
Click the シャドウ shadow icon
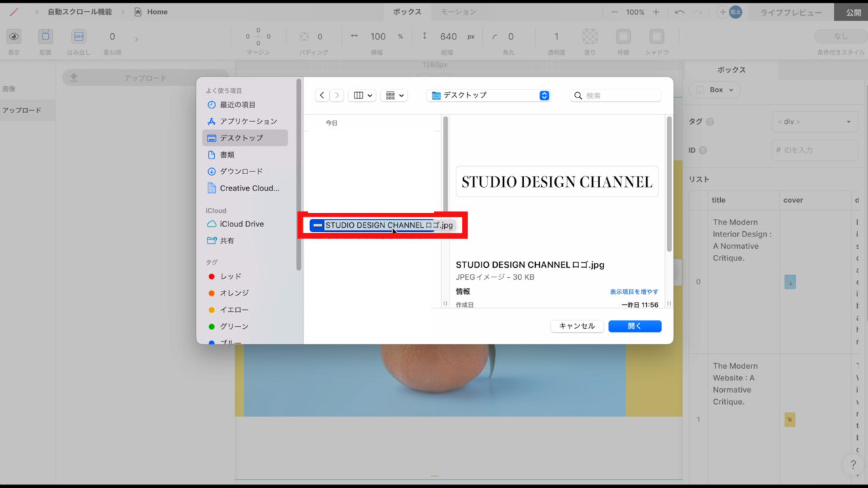click(656, 37)
